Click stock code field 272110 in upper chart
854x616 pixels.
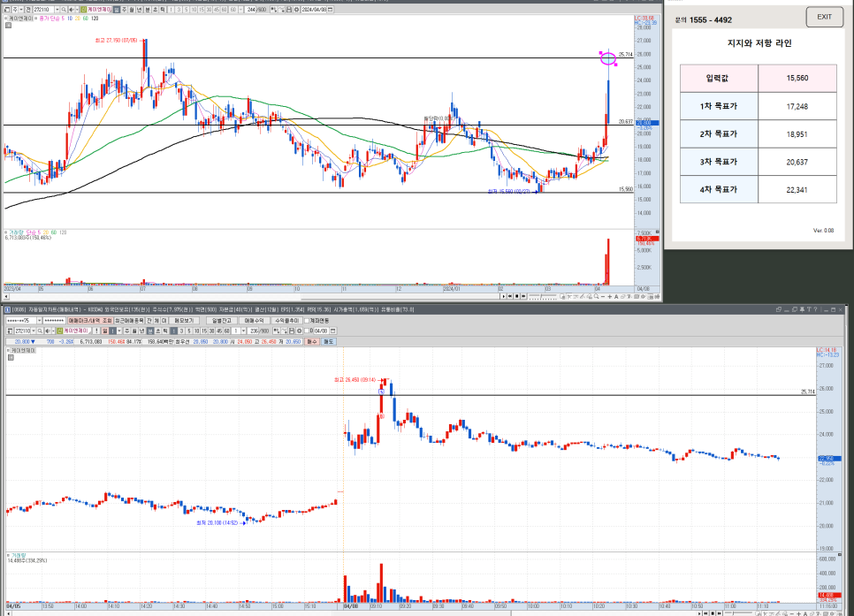click(44, 10)
